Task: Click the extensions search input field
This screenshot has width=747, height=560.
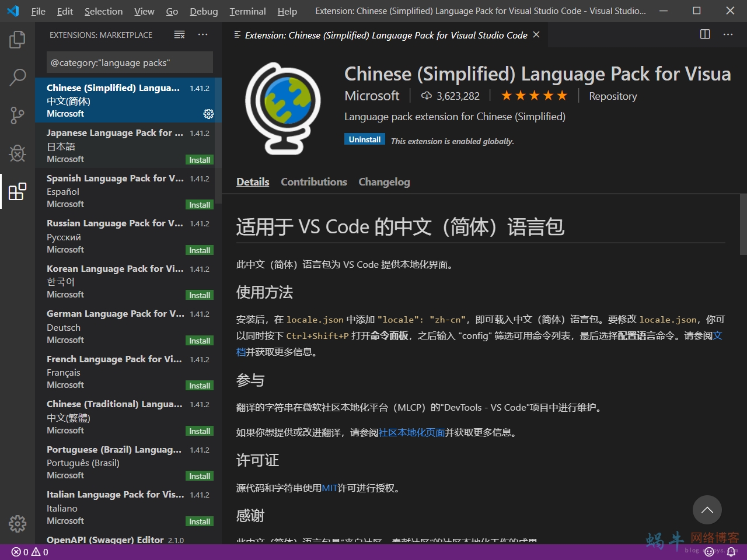Action: tap(130, 62)
